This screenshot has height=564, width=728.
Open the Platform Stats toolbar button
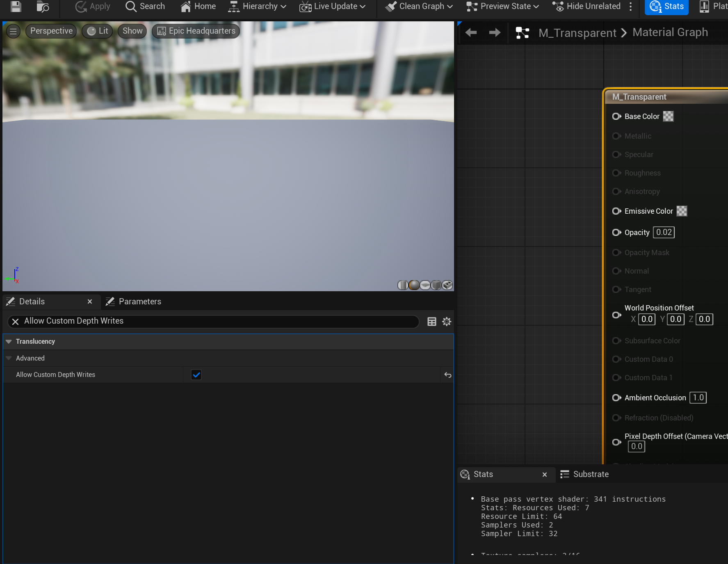(x=713, y=6)
